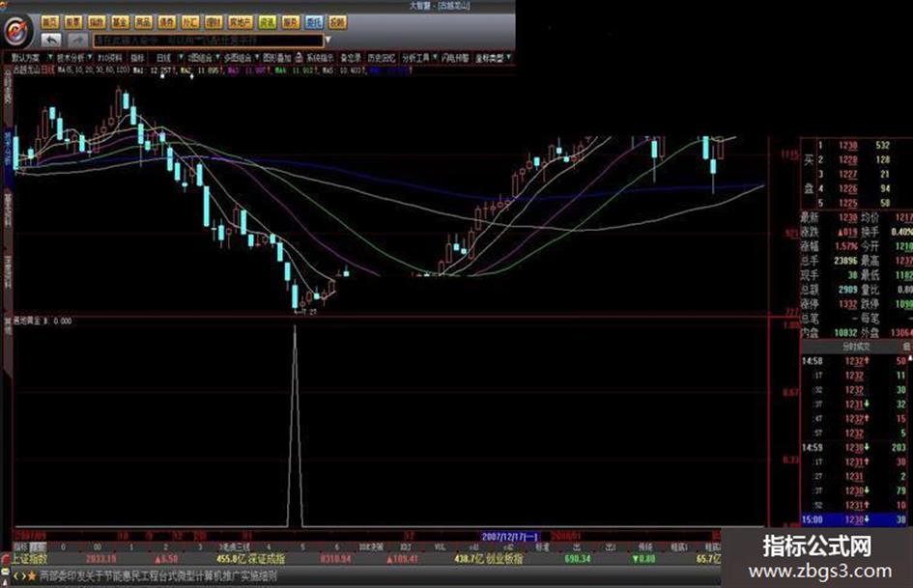
Task: Open the 房地产 real estate toolbar button
Action: point(240,22)
